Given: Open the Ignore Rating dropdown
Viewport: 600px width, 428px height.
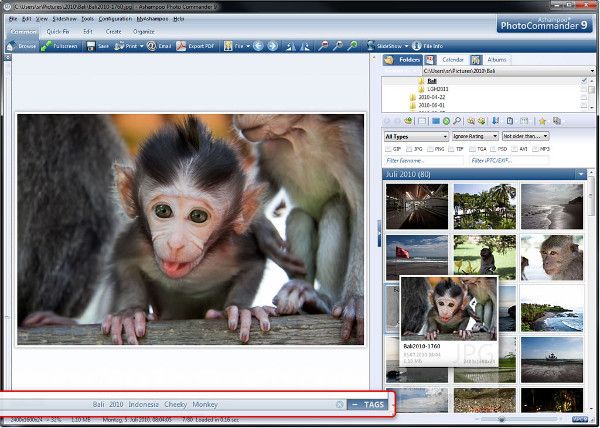Looking at the screenshot, I should (x=474, y=135).
